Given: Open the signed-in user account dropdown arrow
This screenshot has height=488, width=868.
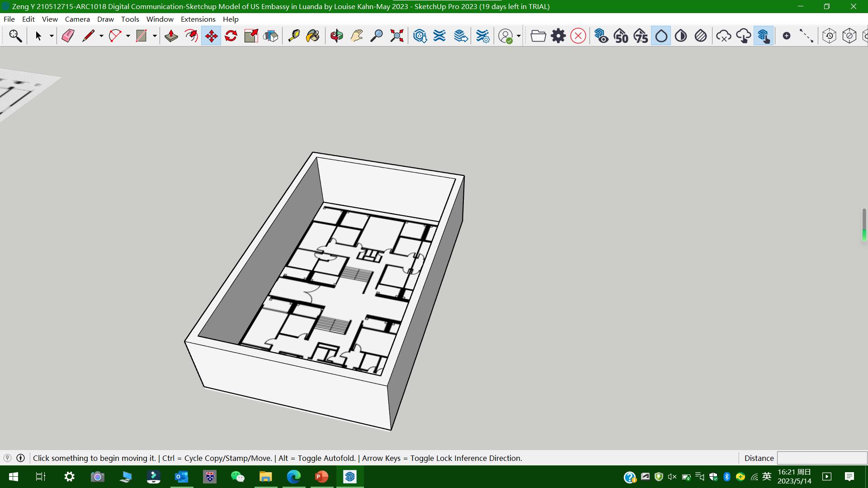Looking at the screenshot, I should [519, 36].
